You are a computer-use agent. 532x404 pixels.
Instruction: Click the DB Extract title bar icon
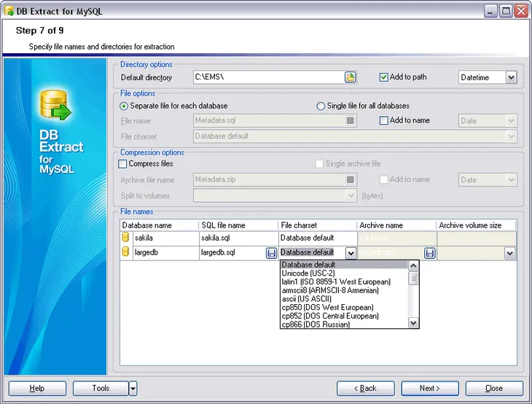[x=9, y=11]
